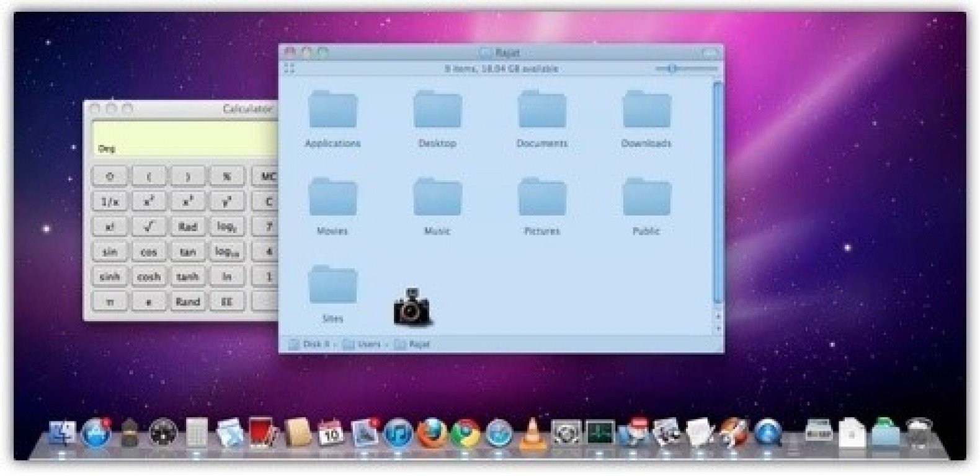Open iCal calendar from the Dock
Screen dimensions: 980x476
point(330,433)
